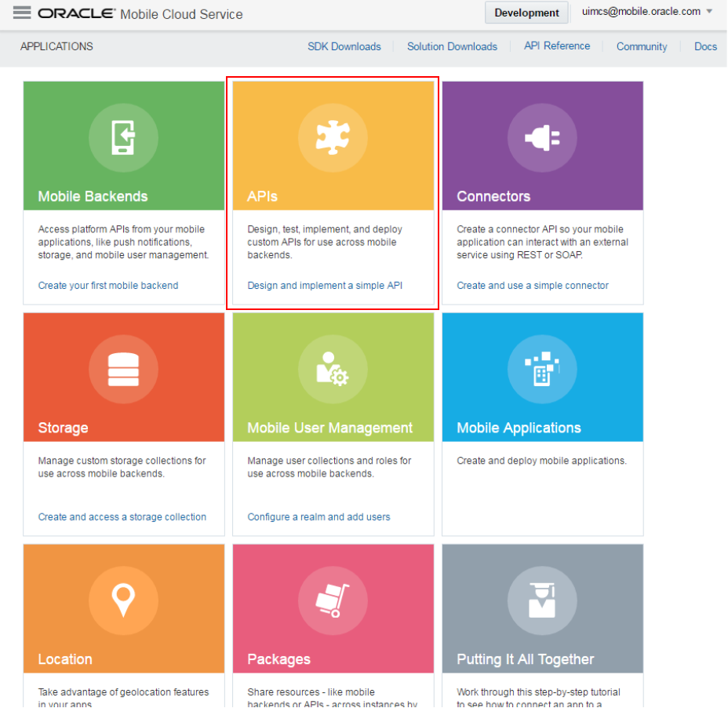Select the Mobile Backends tile title
The width and height of the screenshot is (728, 708).
(93, 196)
